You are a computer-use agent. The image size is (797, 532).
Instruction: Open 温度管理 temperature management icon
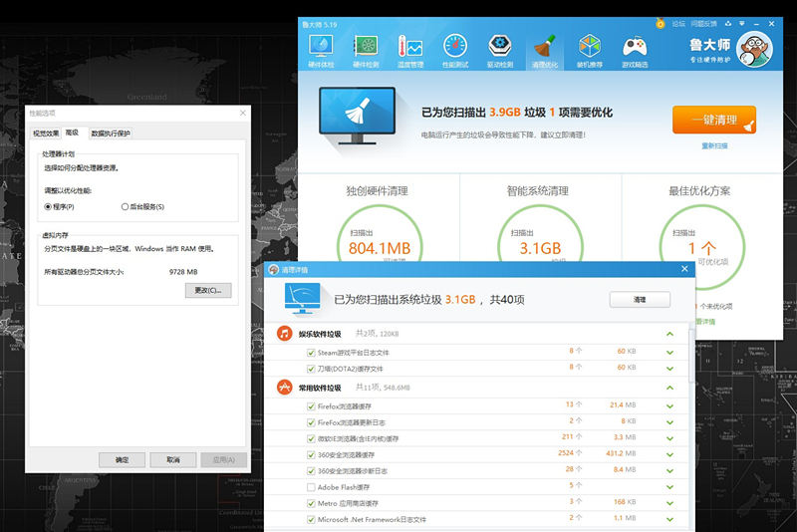(410, 50)
